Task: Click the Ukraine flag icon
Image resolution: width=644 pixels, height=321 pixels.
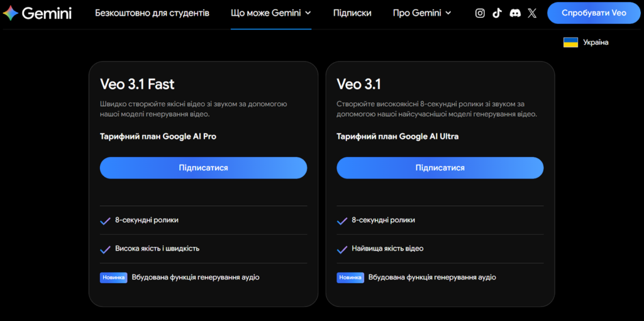Action: [x=570, y=43]
